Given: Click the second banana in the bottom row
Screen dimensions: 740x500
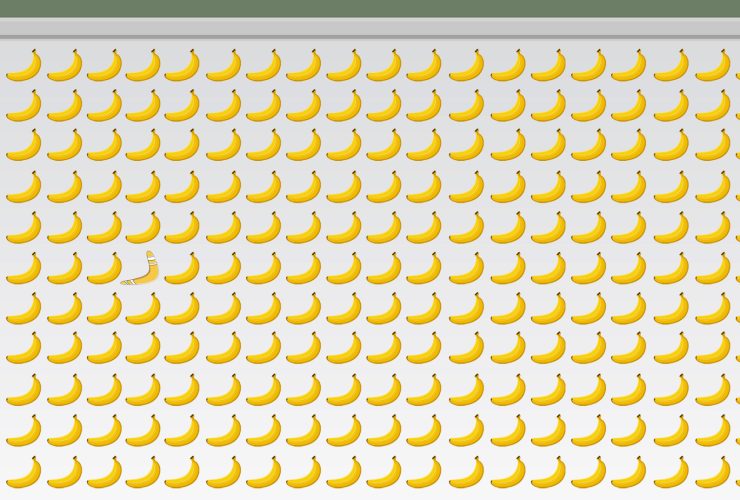Looking at the screenshot, I should (x=65, y=472).
